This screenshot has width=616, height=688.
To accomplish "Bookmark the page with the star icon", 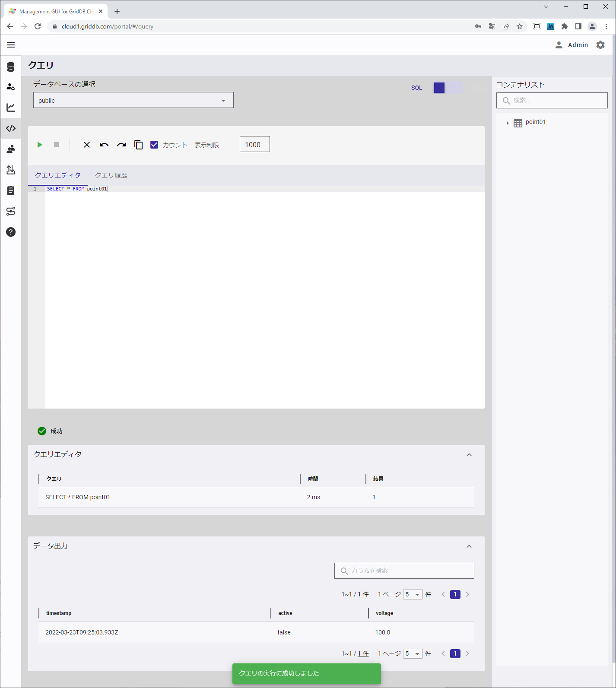I will point(520,26).
